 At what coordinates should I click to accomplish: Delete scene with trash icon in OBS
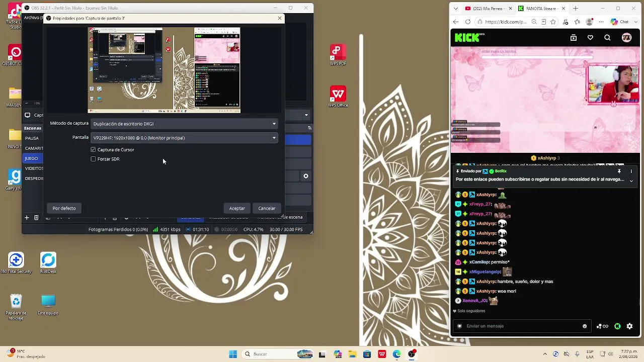tap(36, 218)
